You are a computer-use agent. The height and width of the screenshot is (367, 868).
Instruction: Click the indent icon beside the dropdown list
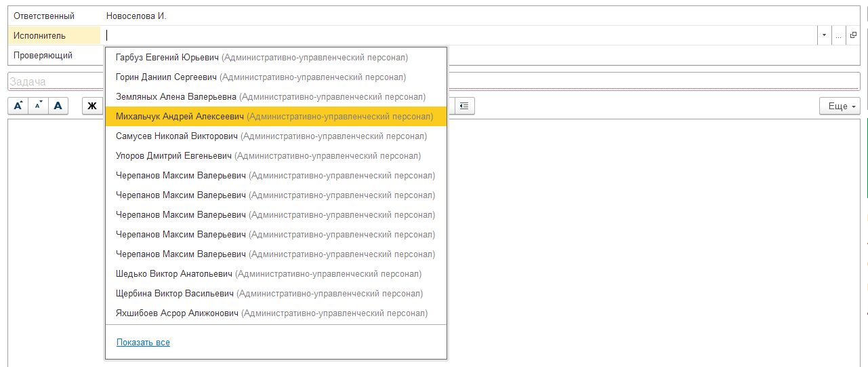[464, 106]
